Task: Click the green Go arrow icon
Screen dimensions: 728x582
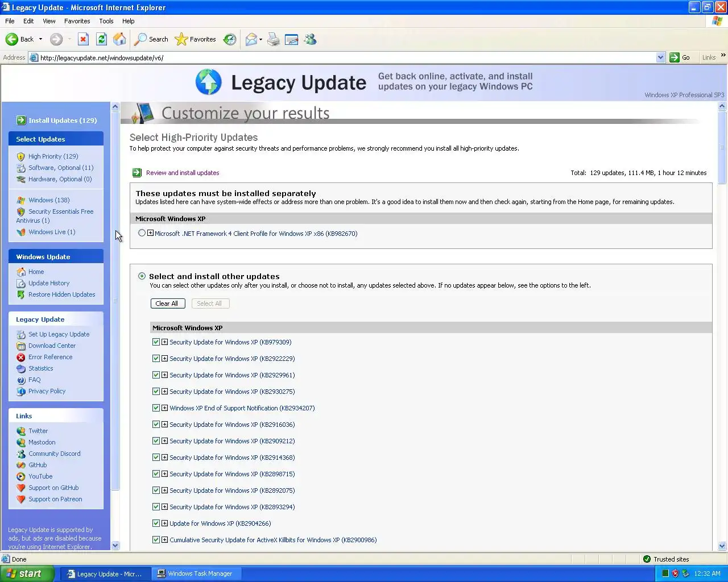Action: tap(675, 57)
